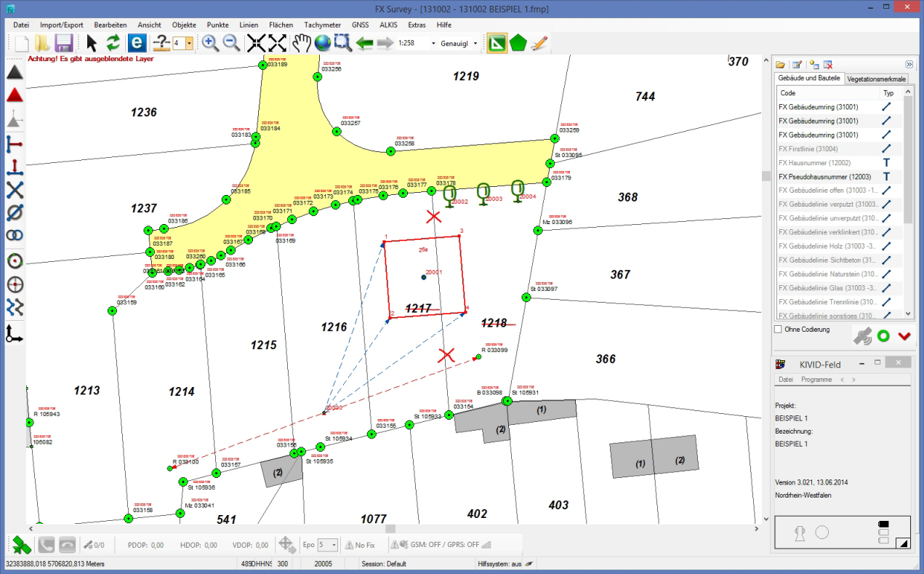Image resolution: width=924 pixels, height=574 pixels.
Task: Switch to the Vegetationsmerkmale tab
Action: coord(876,78)
